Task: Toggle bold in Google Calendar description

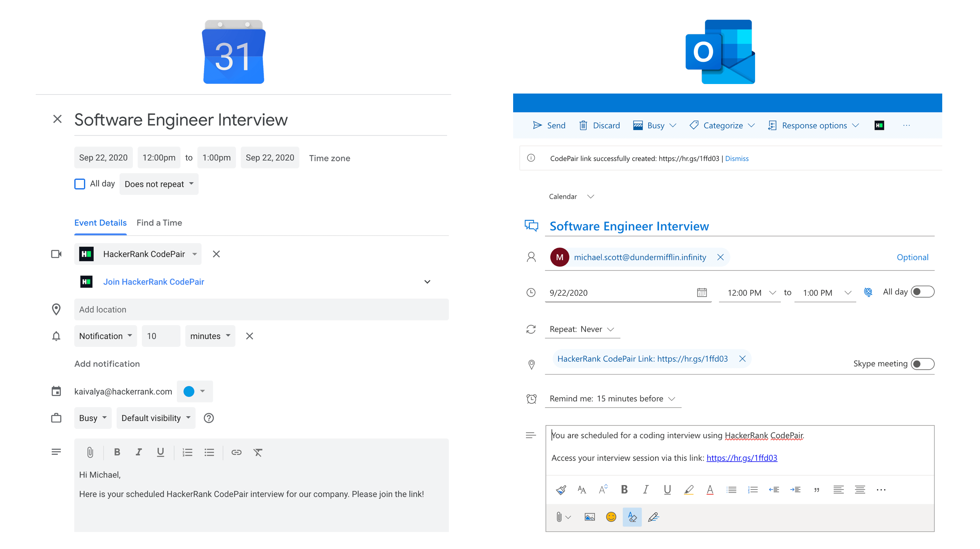Action: [x=117, y=452]
